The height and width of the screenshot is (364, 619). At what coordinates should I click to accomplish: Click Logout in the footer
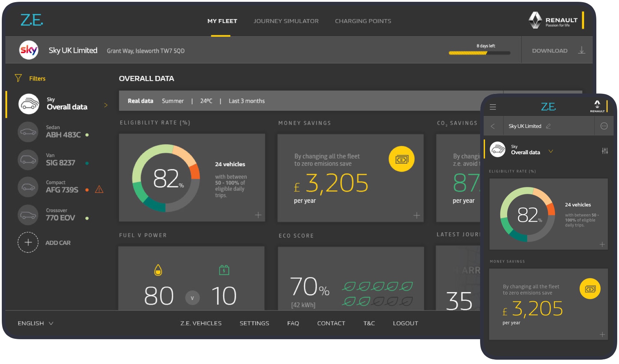point(405,323)
